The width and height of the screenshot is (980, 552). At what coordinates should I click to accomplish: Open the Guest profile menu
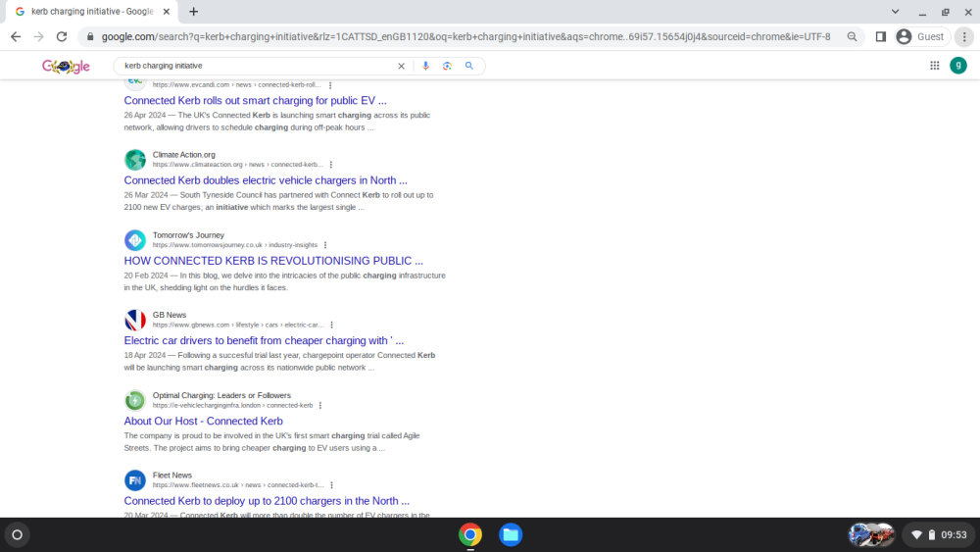tap(920, 37)
